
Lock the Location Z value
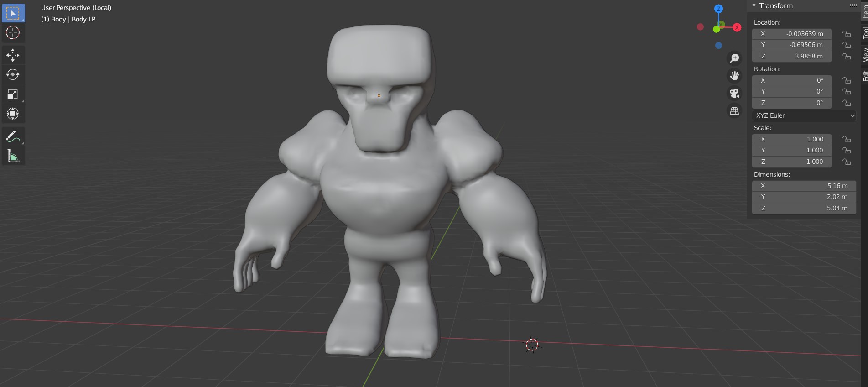tap(847, 56)
